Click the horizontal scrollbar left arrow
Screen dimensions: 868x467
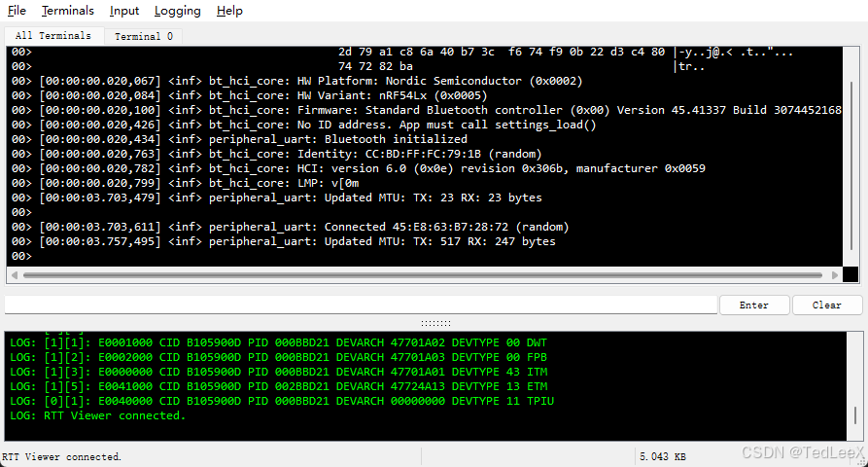click(x=15, y=275)
